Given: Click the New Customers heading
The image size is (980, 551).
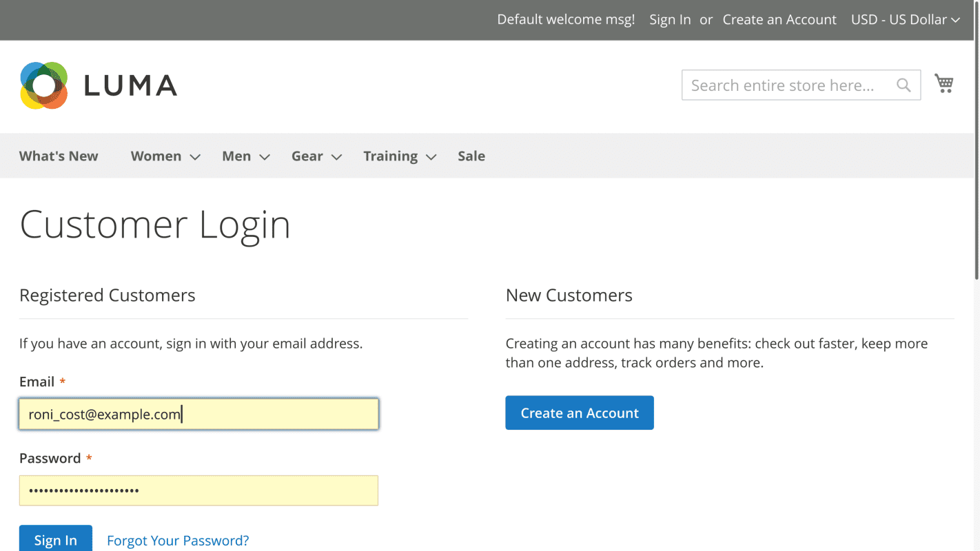Looking at the screenshot, I should [569, 295].
